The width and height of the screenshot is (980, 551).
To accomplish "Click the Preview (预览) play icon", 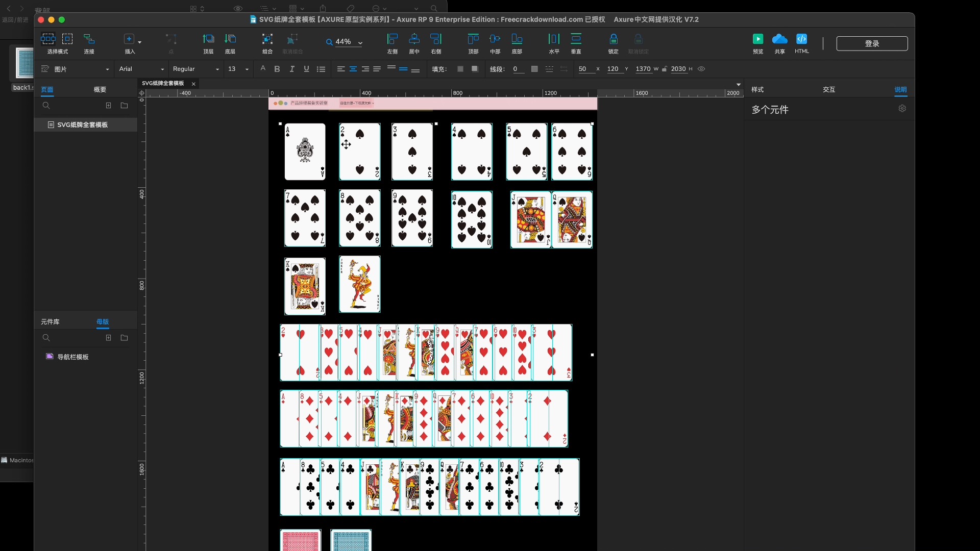I will click(x=758, y=39).
